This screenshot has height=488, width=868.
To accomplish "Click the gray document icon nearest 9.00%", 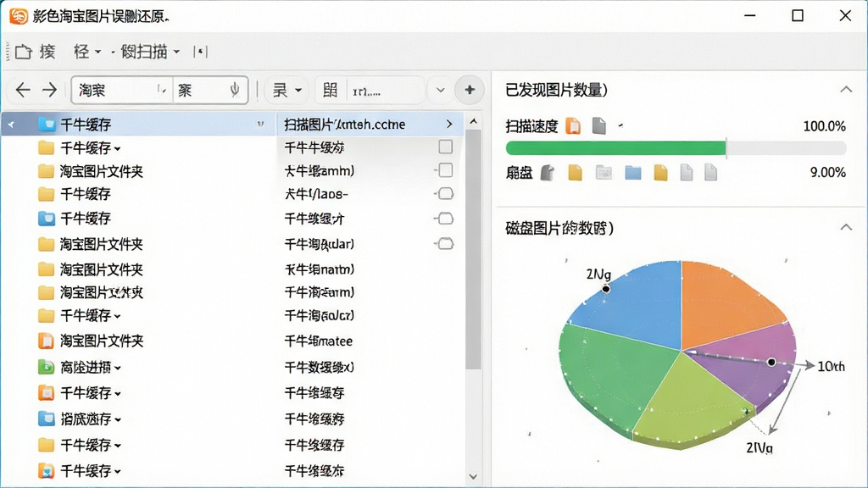I will coord(711,173).
